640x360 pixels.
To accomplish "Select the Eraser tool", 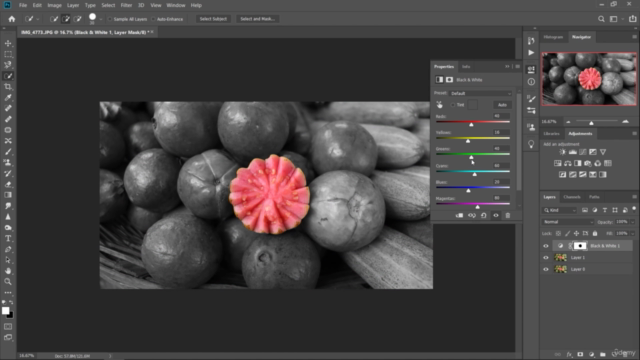I will tap(8, 184).
